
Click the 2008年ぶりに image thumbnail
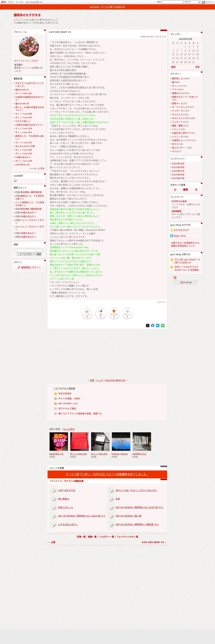142,441
